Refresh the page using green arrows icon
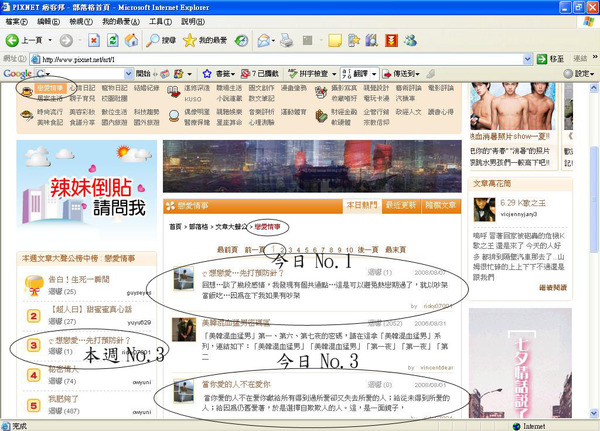The image size is (600, 431). click(112, 40)
